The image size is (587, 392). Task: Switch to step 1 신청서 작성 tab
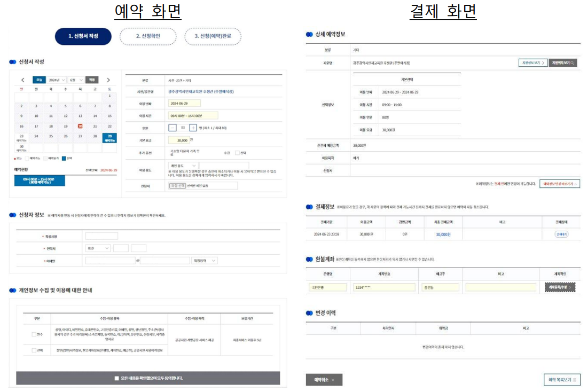coord(83,36)
